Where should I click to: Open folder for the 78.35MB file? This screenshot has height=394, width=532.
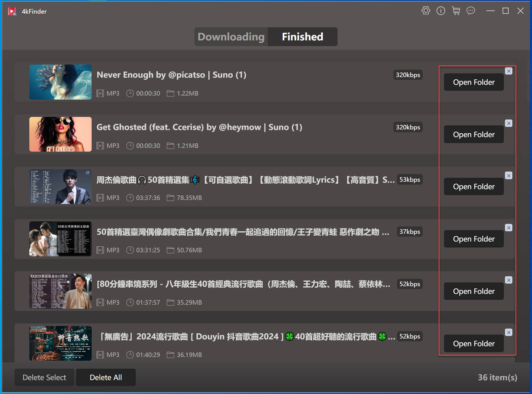474,187
